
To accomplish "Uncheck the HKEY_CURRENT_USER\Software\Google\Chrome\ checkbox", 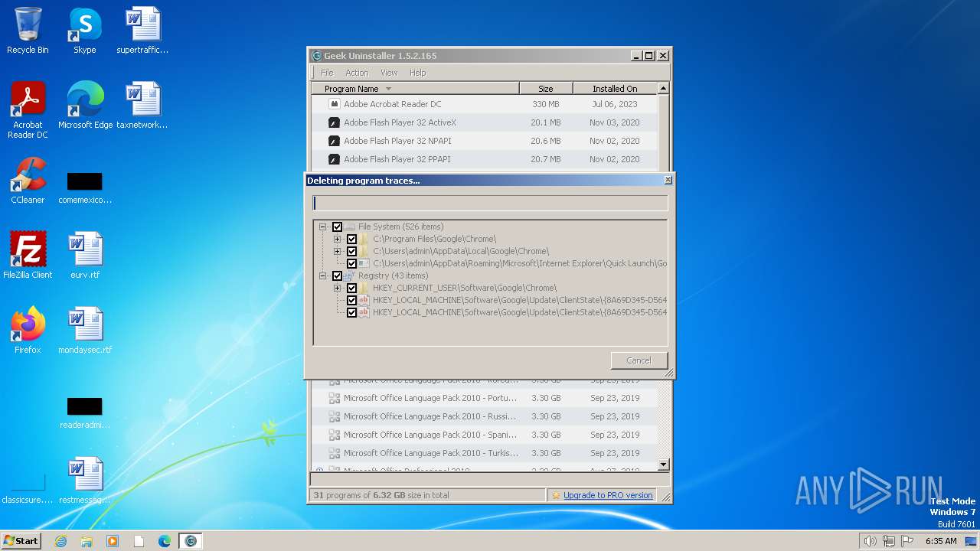I will point(351,288).
